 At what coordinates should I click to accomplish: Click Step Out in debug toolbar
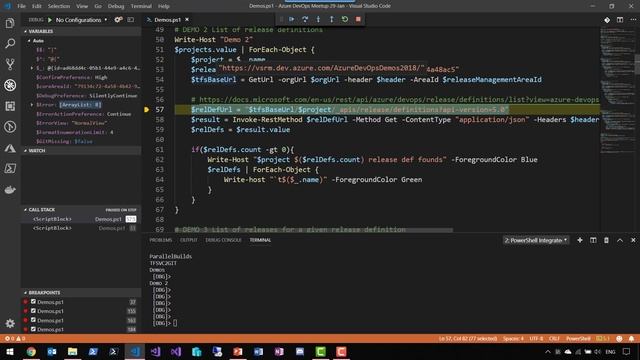pos(331,19)
